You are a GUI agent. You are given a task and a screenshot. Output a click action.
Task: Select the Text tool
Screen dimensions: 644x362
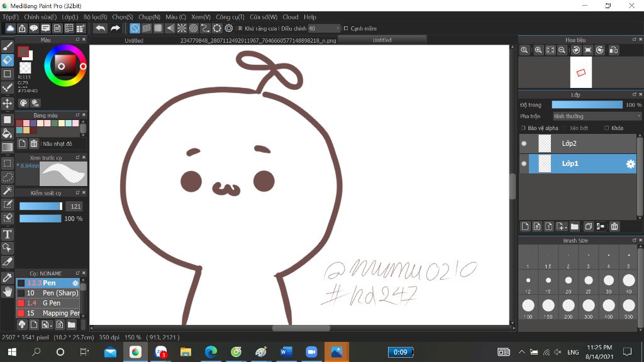pyautogui.click(x=8, y=234)
